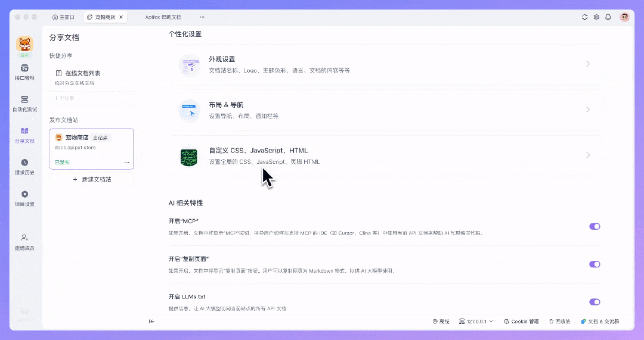Image resolution: width=644 pixels, height=340 pixels.
Task: Expand 自定义 CSS、JavaScript、HTML chevron
Action: 588,155
